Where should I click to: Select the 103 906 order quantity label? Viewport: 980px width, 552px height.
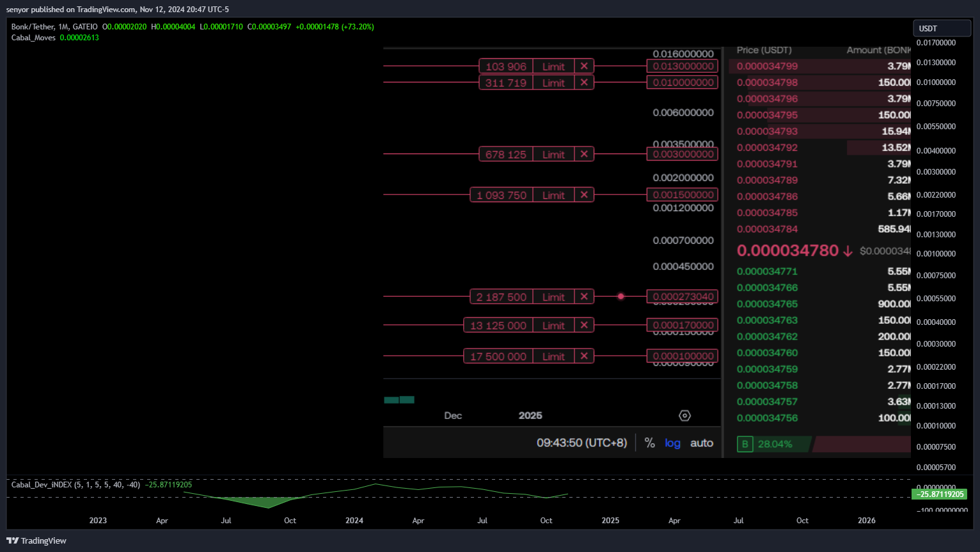point(506,67)
